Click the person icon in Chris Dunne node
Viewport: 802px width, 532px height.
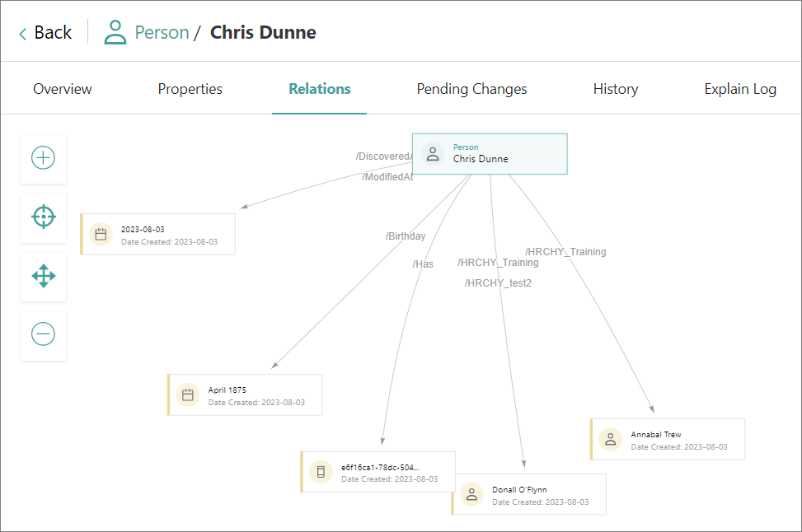(433, 154)
